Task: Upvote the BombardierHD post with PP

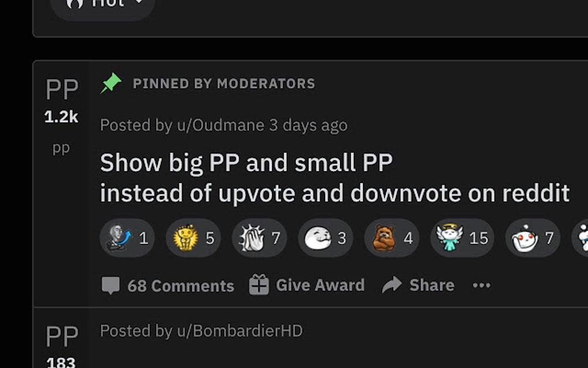Action: [62, 336]
